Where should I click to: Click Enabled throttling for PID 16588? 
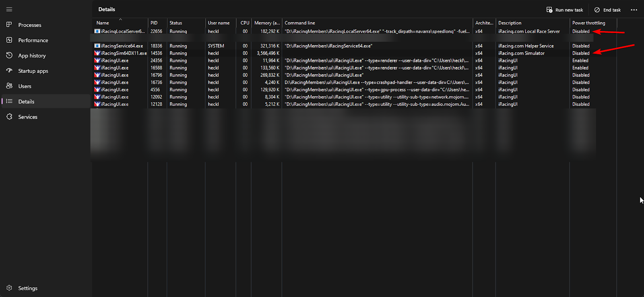580,68
